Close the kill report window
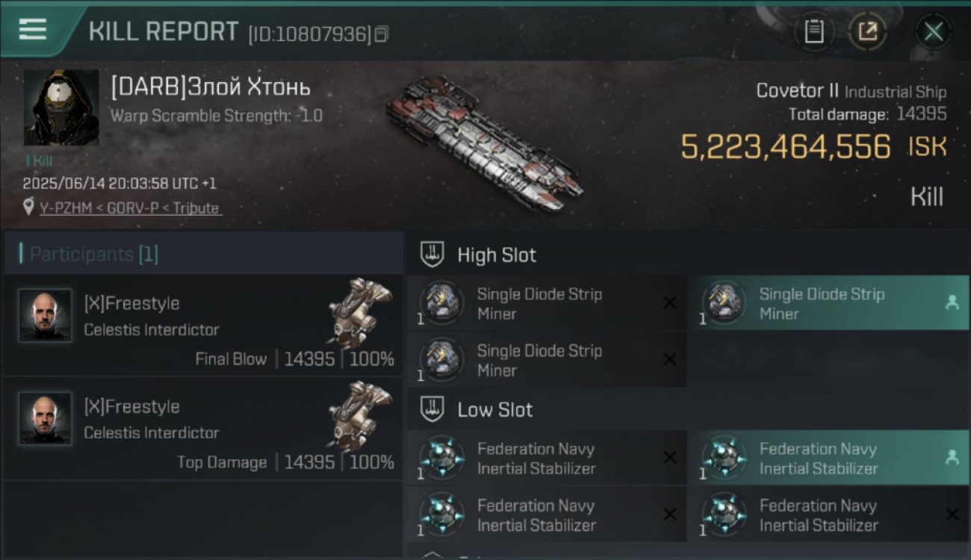 [933, 31]
